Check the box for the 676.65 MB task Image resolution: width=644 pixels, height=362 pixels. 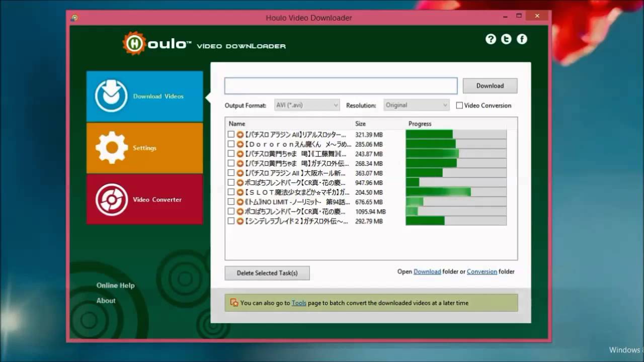click(231, 202)
